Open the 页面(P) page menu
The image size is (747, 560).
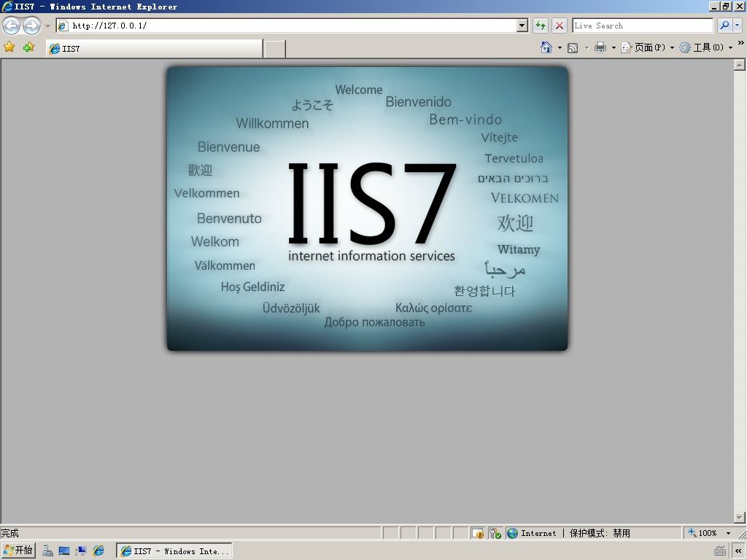(x=648, y=47)
